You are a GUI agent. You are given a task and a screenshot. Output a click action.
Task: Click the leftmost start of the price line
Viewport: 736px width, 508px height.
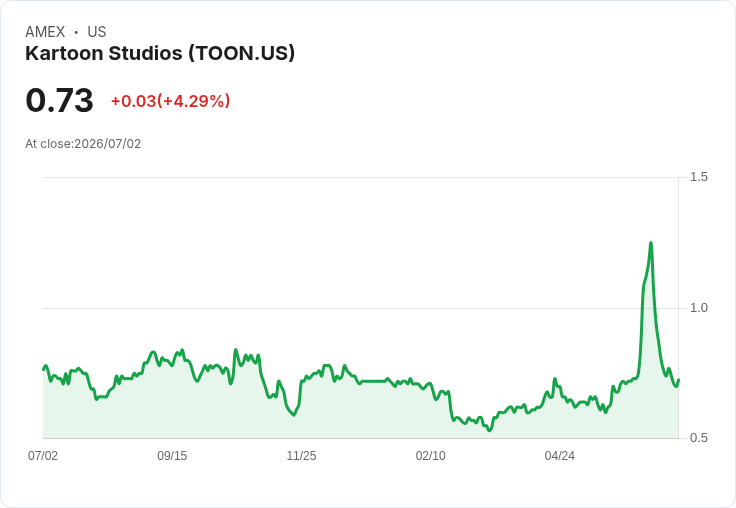coord(44,369)
